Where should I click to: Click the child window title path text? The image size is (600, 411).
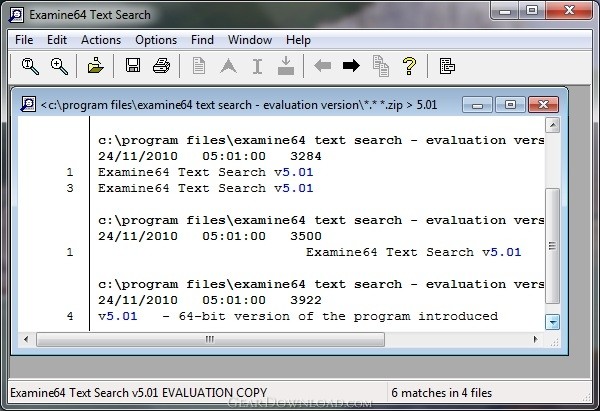(238, 105)
